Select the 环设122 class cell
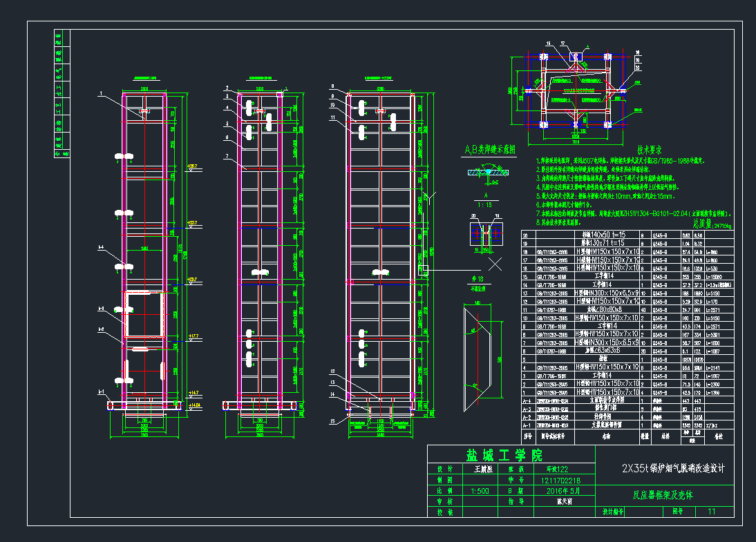 click(564, 468)
